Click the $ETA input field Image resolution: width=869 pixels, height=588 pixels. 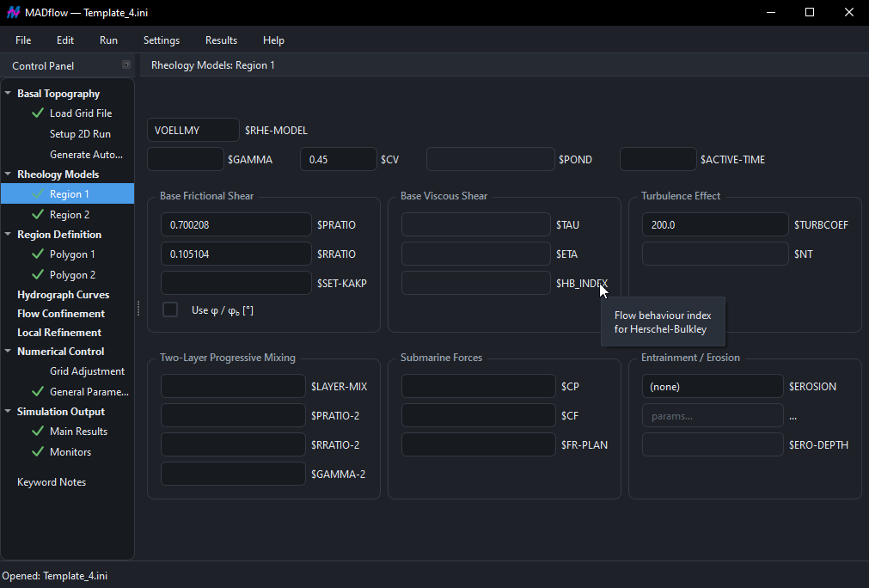(x=476, y=254)
